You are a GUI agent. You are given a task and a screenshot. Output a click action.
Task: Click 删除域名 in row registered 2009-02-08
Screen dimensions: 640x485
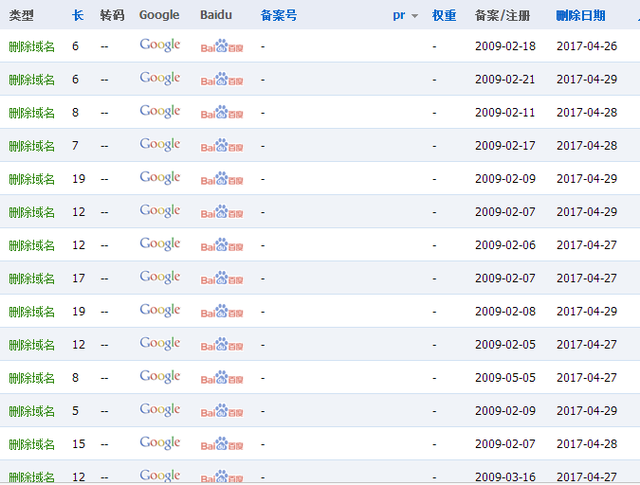31,311
